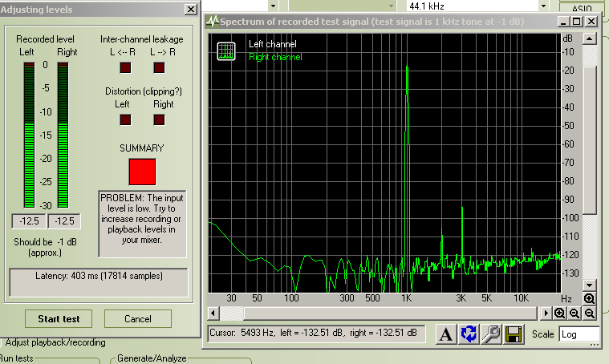The width and height of the screenshot is (609, 364).
Task: Maximize the Spectrum of recorded test signal window
Action: (577, 22)
